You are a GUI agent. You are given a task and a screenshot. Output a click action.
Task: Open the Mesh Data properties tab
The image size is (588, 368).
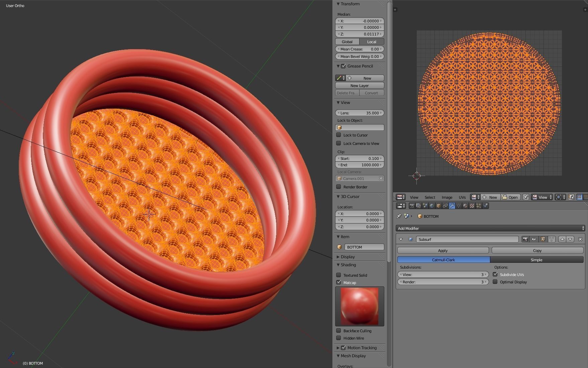click(x=459, y=206)
